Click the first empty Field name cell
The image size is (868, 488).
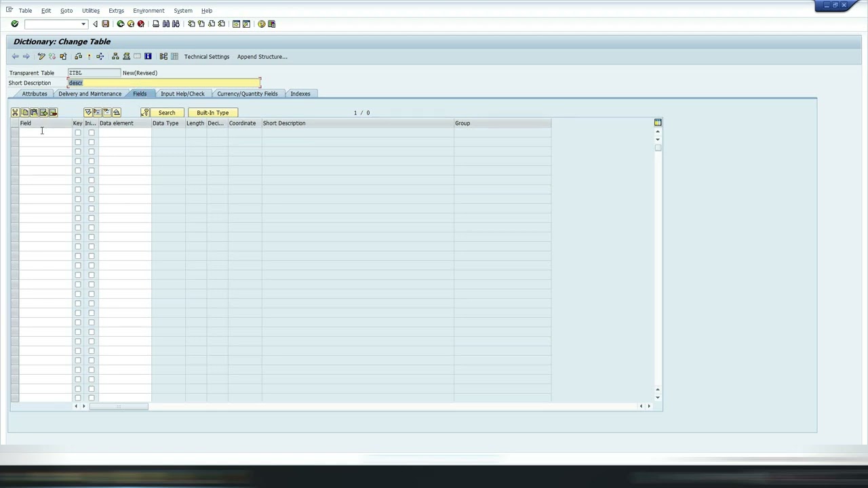point(45,133)
